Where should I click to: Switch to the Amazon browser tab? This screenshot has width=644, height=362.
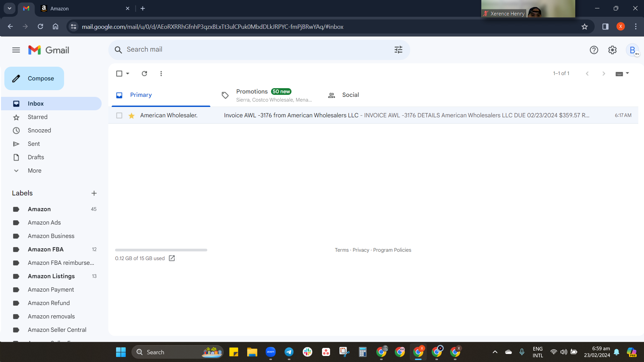pos(85,8)
